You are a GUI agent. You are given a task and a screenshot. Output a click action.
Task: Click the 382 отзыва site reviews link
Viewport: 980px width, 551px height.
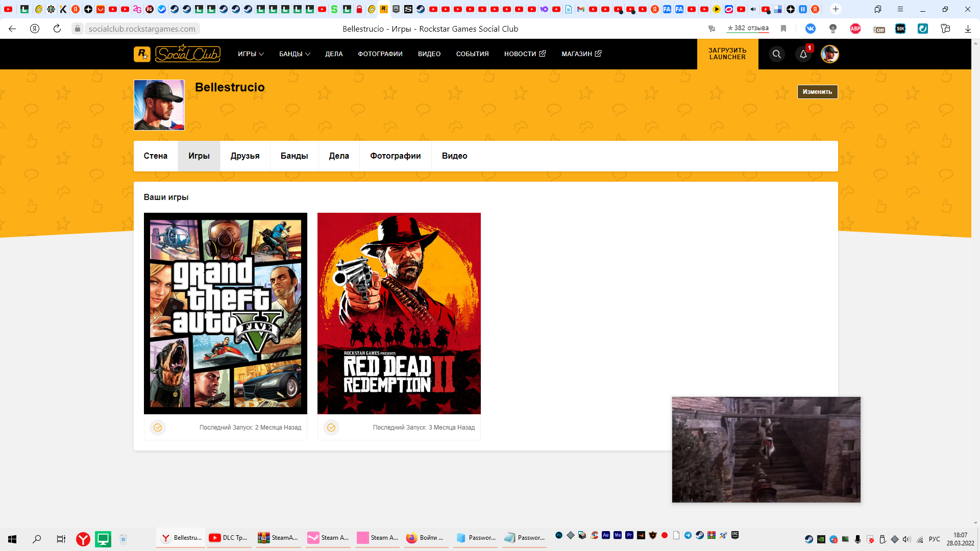click(x=748, y=28)
